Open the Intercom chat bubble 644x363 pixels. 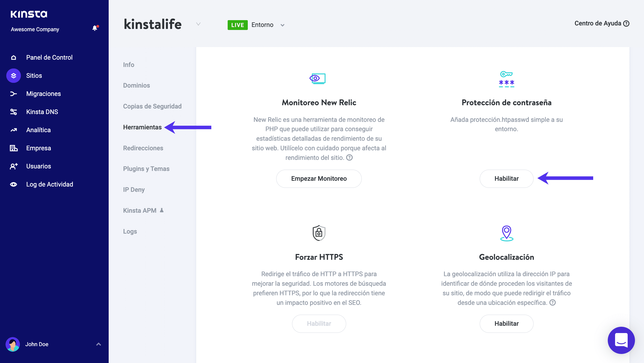tap(621, 340)
